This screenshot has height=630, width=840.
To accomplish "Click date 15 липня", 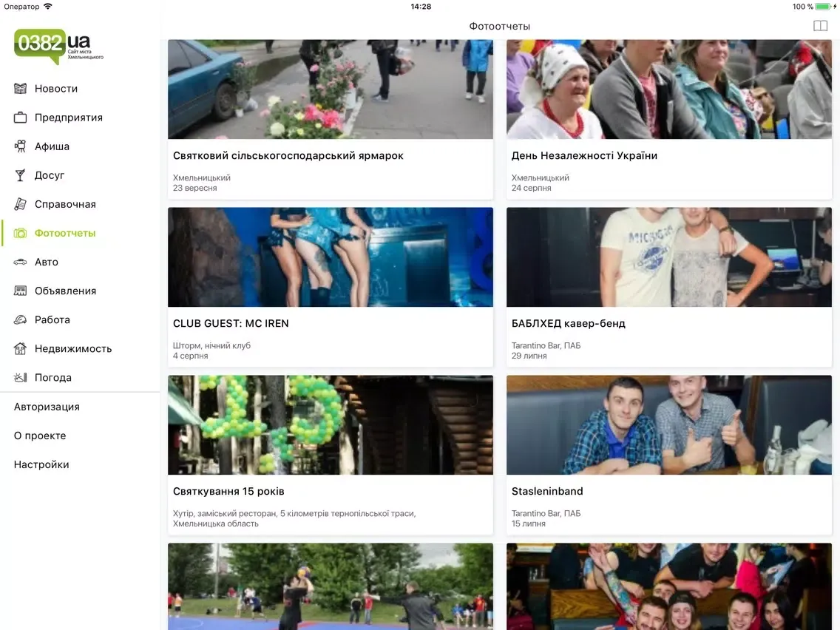I will click(x=528, y=524).
